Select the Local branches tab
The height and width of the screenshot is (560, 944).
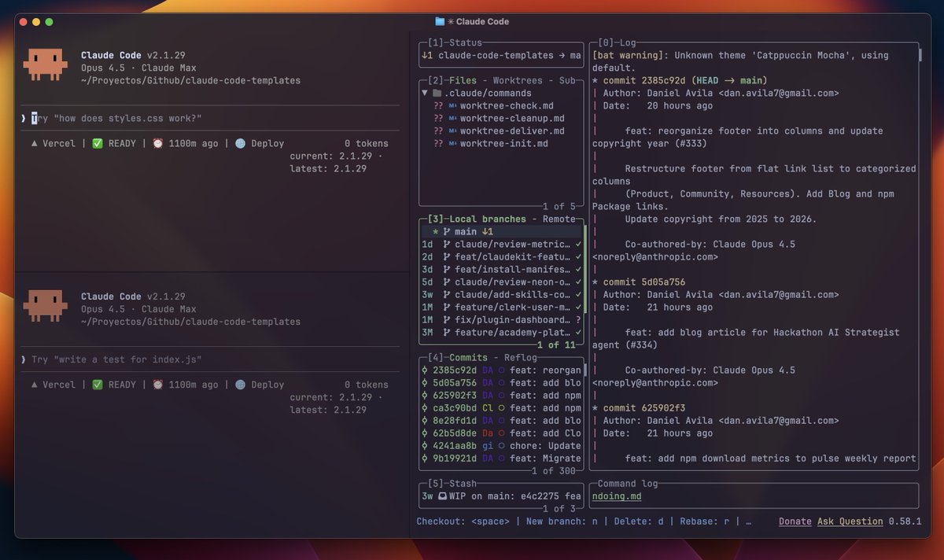click(489, 219)
